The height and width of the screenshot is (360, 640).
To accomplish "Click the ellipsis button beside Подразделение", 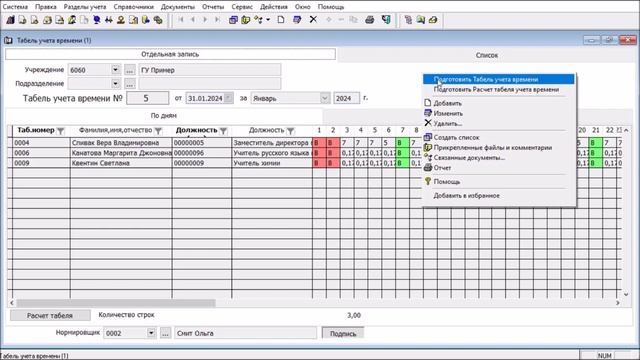I will [x=129, y=84].
